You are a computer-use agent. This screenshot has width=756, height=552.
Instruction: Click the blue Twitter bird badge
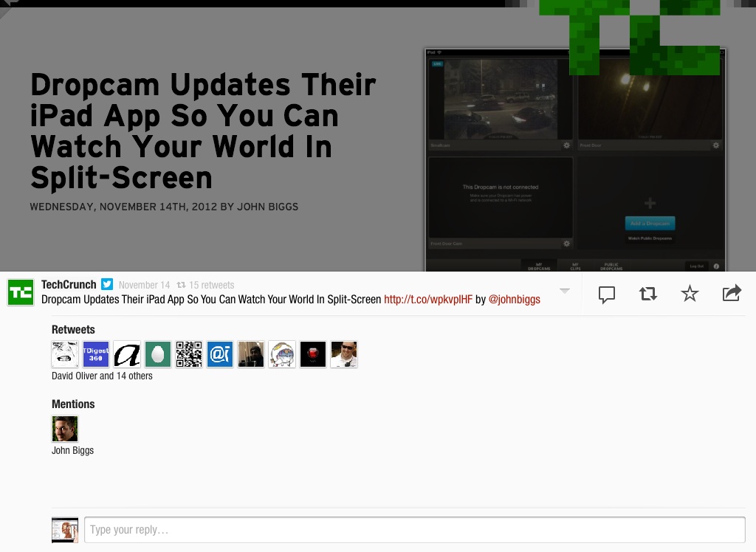(107, 284)
